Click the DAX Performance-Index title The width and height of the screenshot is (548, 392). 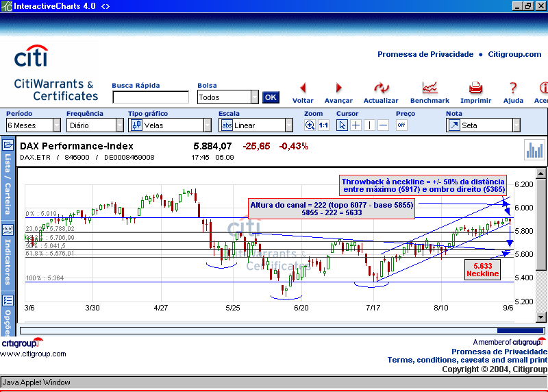(x=77, y=146)
